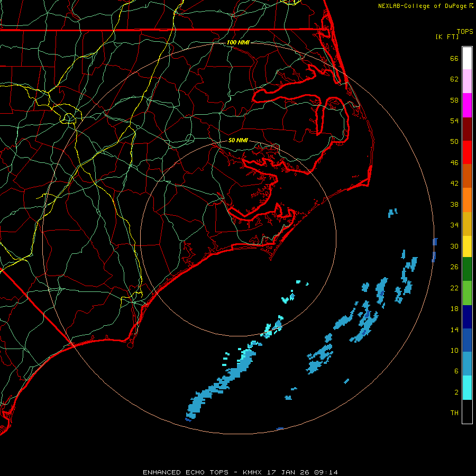Click the cyan 2 kft legend swatch

pyautogui.click(x=467, y=388)
